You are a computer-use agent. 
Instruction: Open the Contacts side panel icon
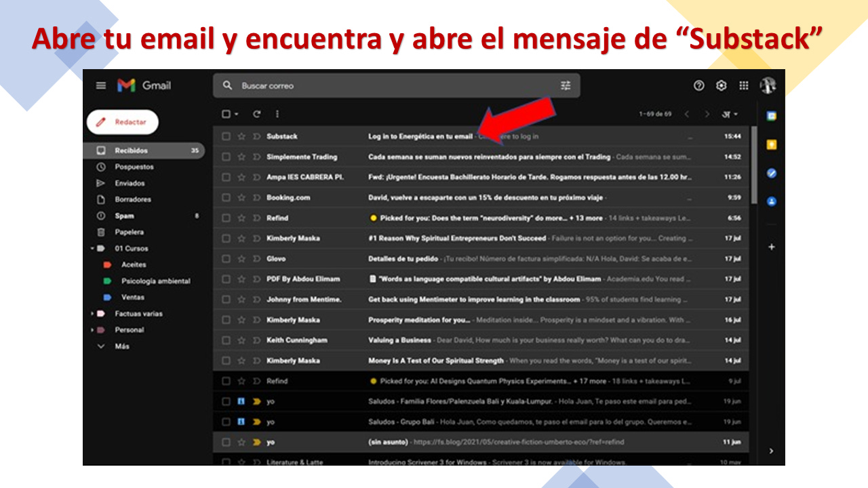click(771, 201)
